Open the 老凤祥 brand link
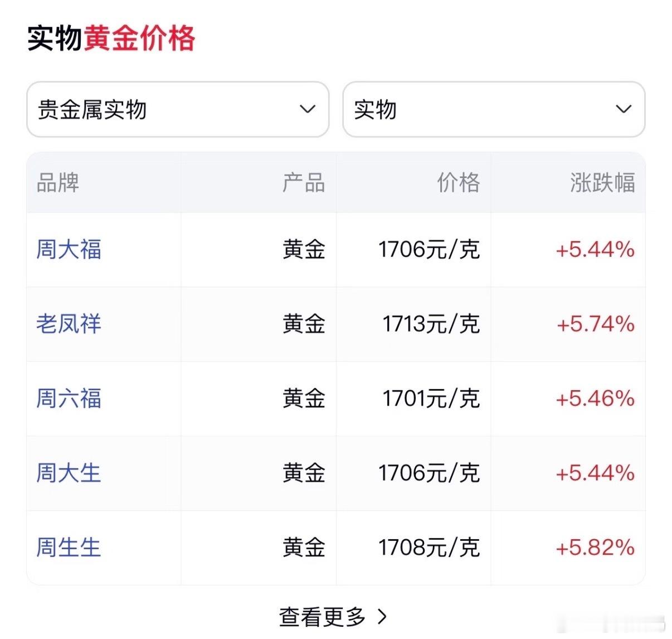Viewport: 672px width, 639px height. (69, 324)
